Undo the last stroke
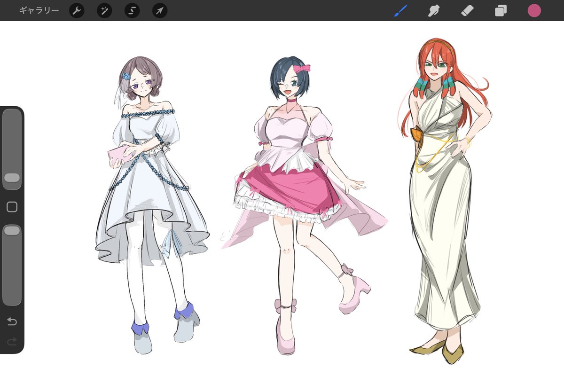 click(12, 321)
